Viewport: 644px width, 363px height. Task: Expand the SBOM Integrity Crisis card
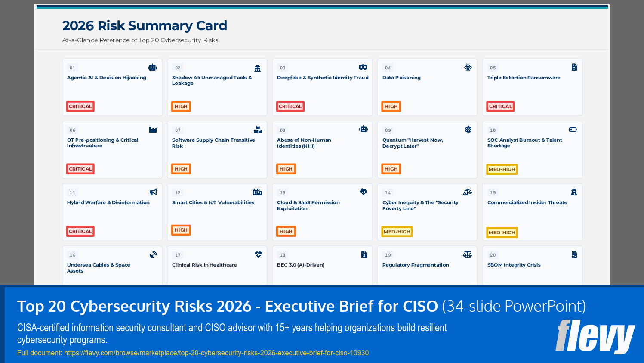[532, 265]
